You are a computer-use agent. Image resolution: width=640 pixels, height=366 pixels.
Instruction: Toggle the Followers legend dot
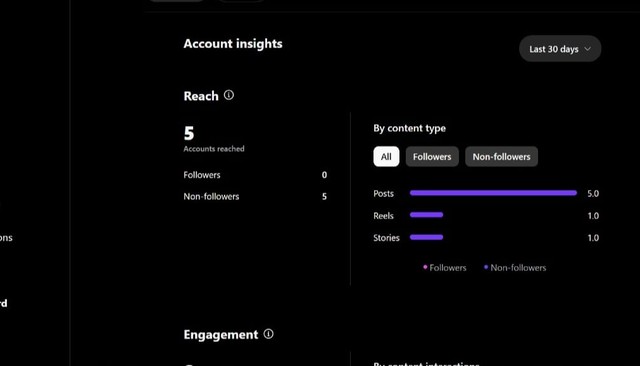(425, 267)
